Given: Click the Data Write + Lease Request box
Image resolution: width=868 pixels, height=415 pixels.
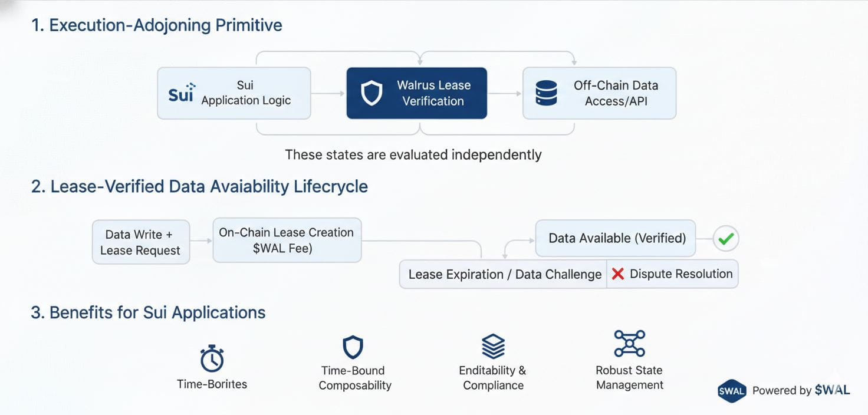Looking at the screenshot, I should tap(141, 242).
